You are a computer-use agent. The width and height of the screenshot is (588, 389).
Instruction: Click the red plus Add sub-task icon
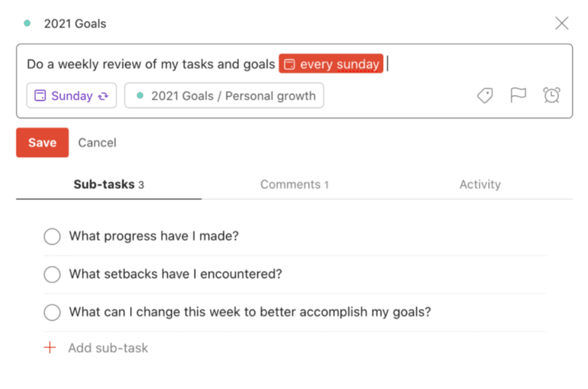pos(51,348)
